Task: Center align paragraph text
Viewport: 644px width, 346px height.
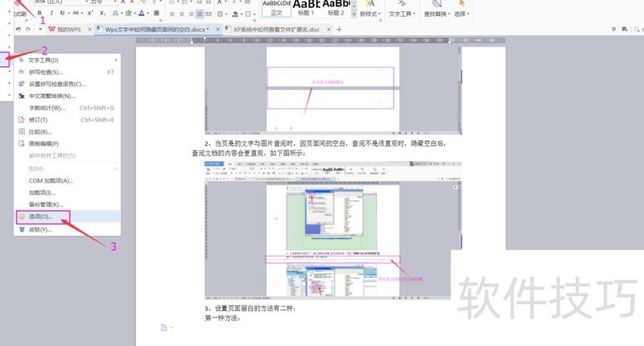Action: (182, 14)
